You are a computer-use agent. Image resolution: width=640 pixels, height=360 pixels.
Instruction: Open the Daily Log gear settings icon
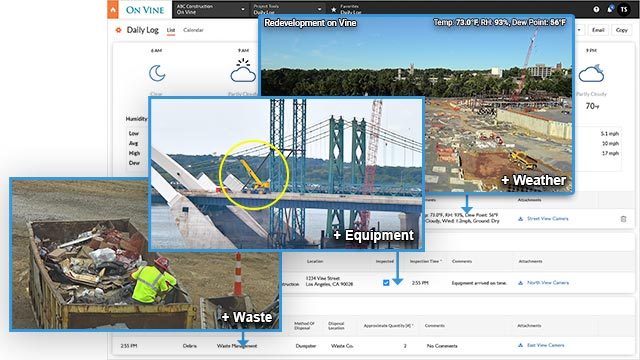click(118, 30)
